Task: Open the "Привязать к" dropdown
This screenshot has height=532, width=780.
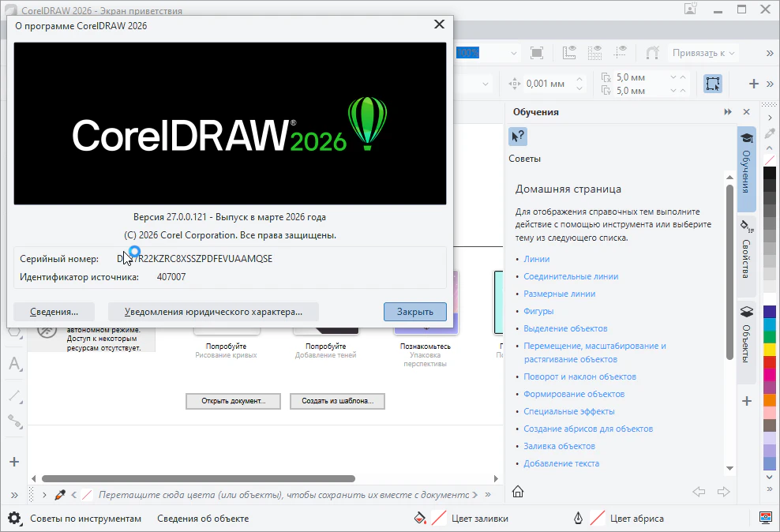Action: [703, 53]
